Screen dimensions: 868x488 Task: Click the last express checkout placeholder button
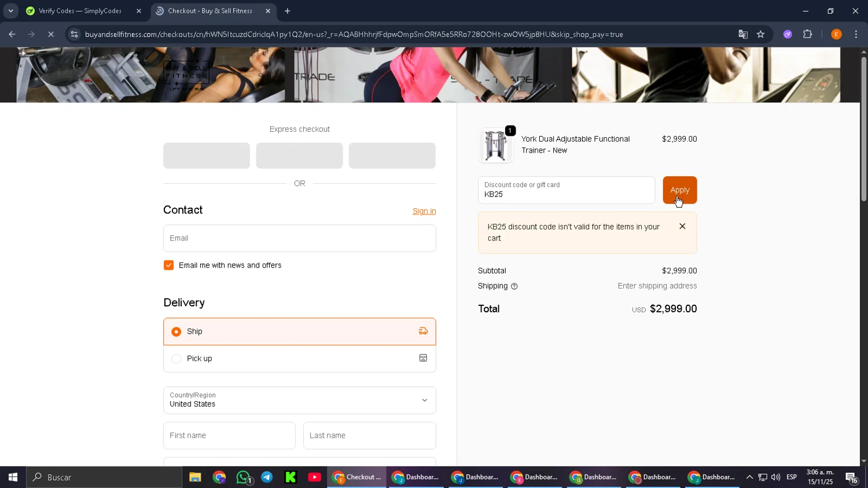392,156
